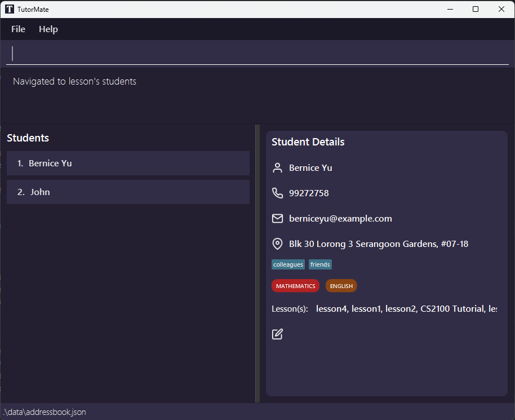Select John in the Students list

tap(128, 192)
